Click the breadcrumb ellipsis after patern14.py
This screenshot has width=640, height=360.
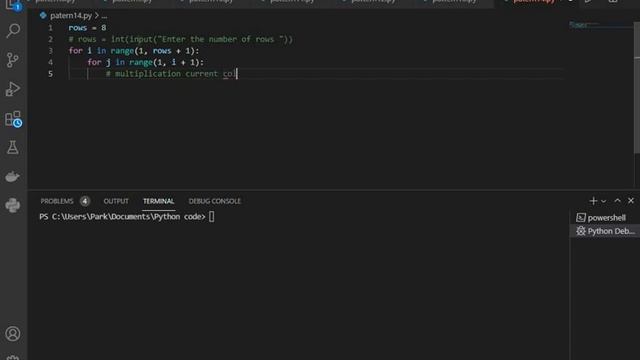pos(104,16)
